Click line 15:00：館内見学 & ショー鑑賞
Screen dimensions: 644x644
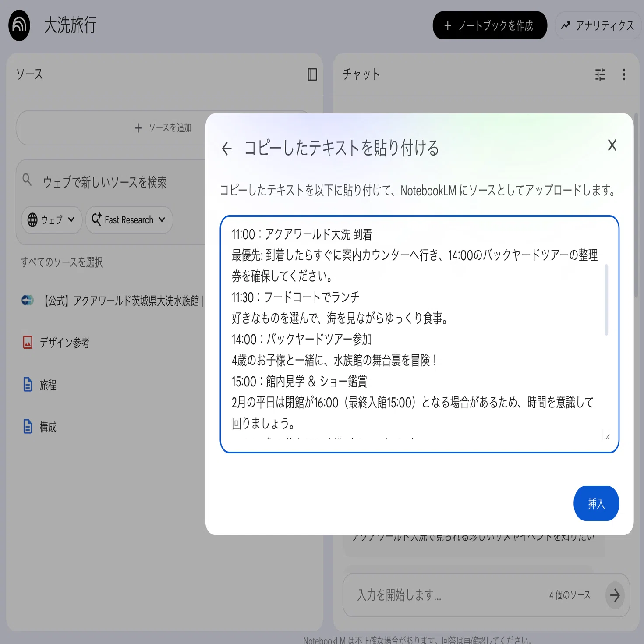click(299, 382)
